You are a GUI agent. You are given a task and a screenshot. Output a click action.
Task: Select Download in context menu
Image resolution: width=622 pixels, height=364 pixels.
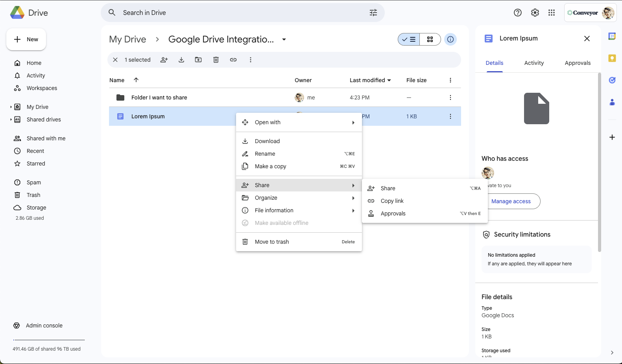[x=299, y=141]
